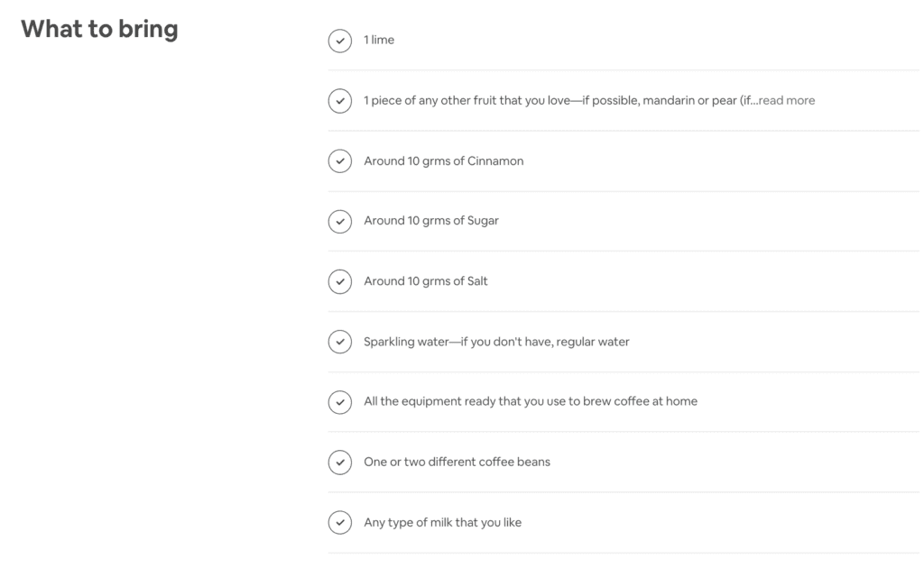Screen dimensions: 924x568
Task: Click the check icon beside coffee beans item
Action: [x=340, y=462]
